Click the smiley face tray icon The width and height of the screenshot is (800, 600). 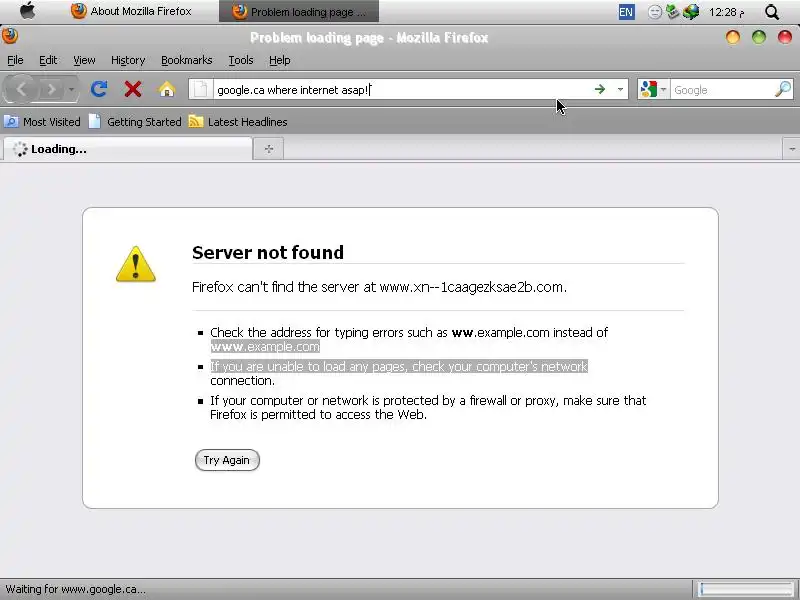(x=655, y=12)
